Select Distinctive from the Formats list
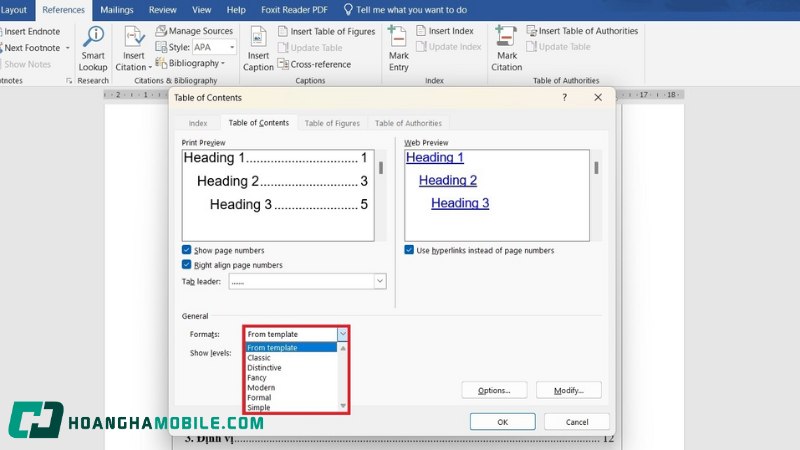Screen dimensions: 800x450 pyautogui.click(x=264, y=368)
